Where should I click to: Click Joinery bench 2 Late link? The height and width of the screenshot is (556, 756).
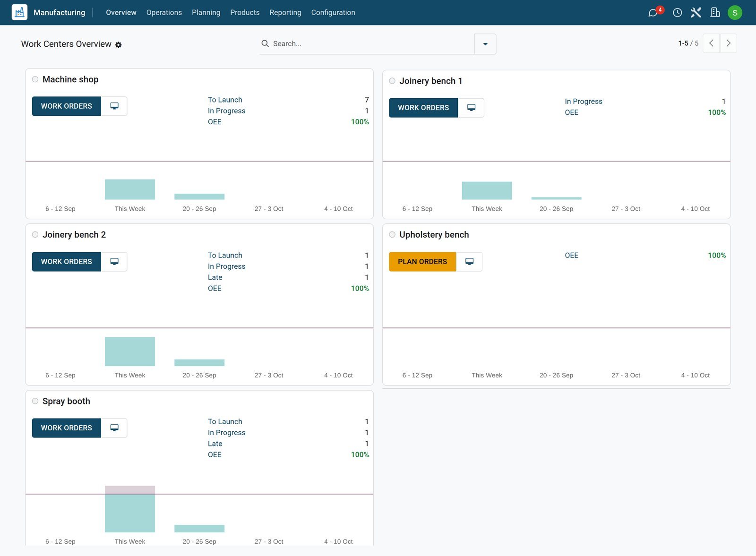pyautogui.click(x=215, y=278)
